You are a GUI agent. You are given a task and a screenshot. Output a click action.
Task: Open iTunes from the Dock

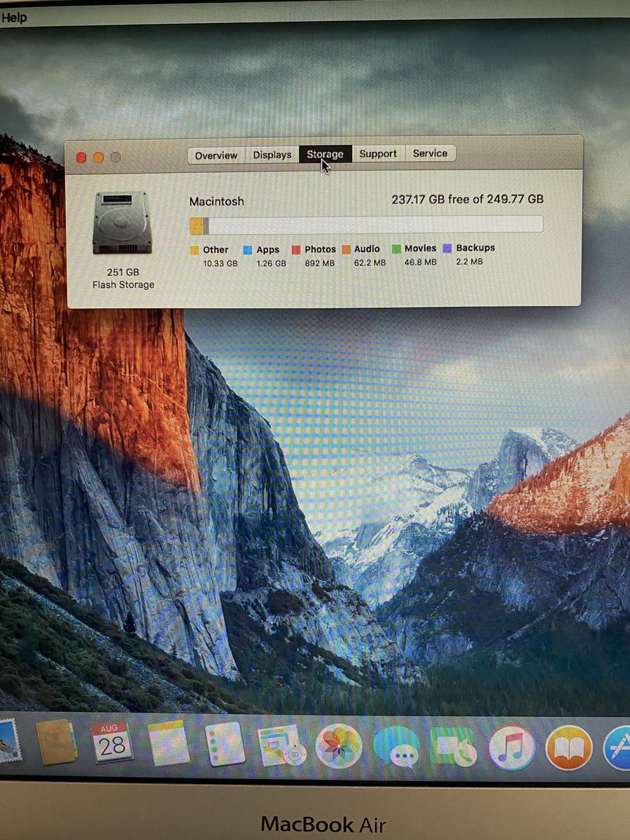tap(512, 748)
